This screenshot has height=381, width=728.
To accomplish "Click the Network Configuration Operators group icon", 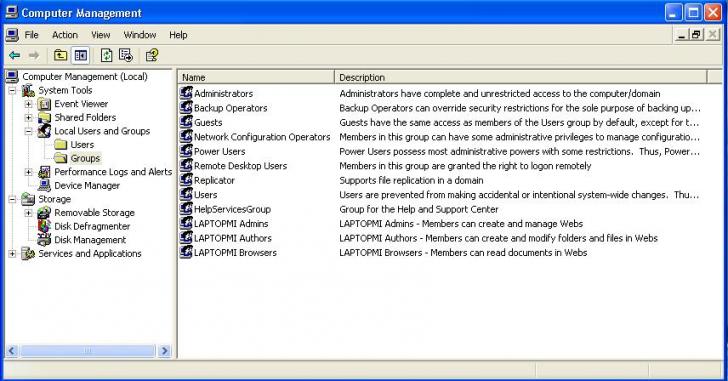I will click(x=187, y=136).
